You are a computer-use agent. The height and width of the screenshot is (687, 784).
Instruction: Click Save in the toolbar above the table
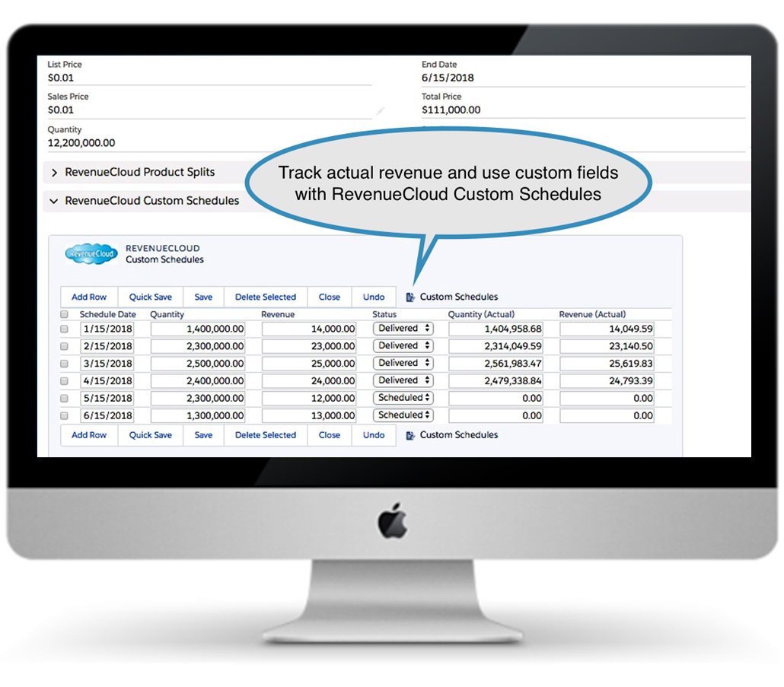click(x=203, y=297)
